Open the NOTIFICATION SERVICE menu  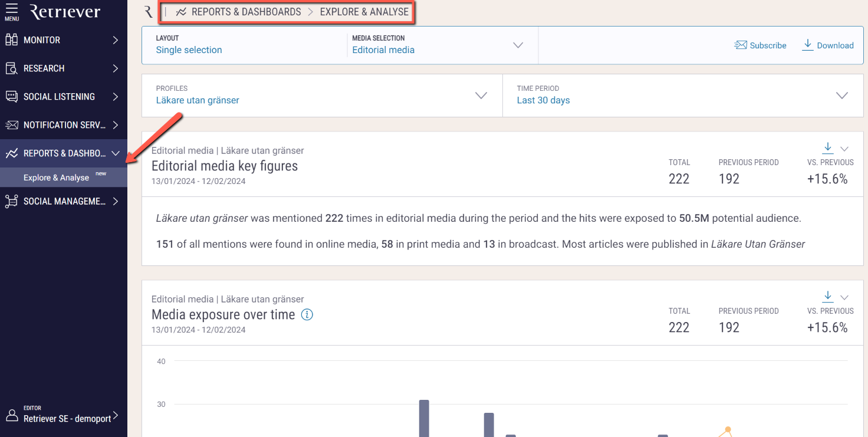coord(64,125)
